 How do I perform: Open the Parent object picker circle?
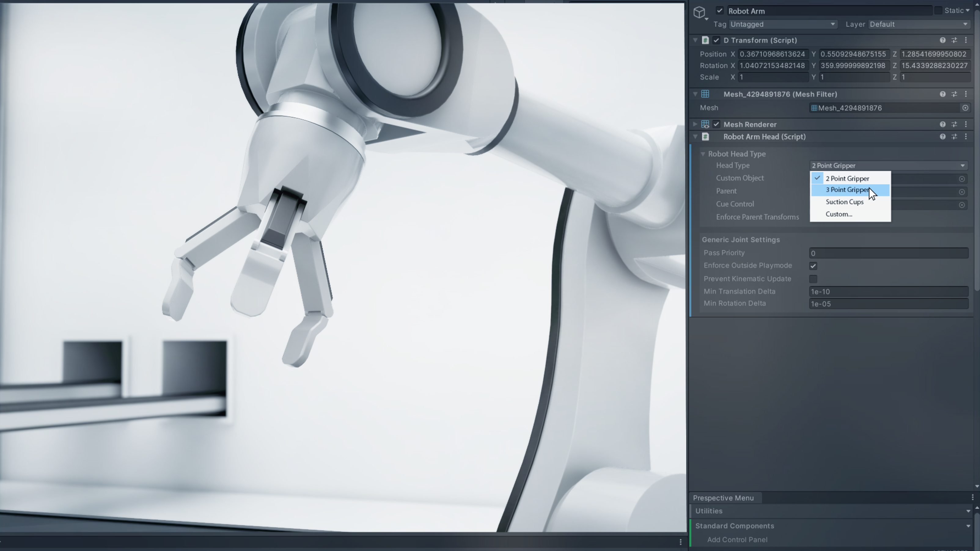pyautogui.click(x=962, y=192)
